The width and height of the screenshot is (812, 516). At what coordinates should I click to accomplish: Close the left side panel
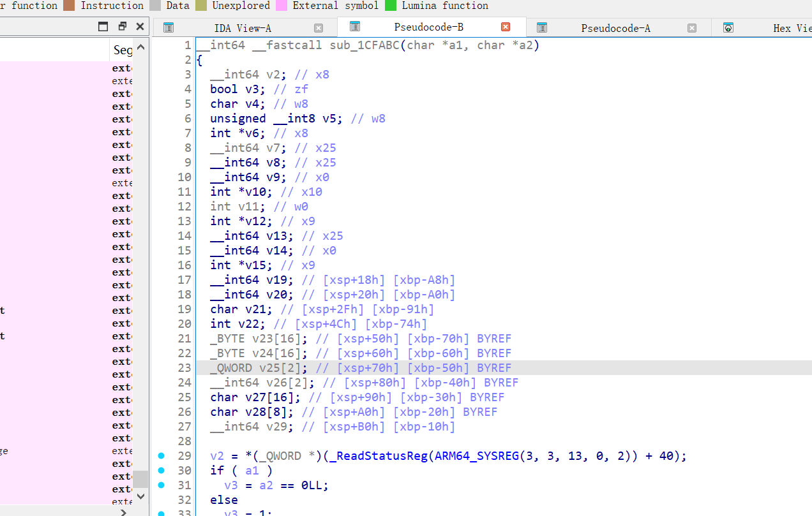tap(140, 27)
